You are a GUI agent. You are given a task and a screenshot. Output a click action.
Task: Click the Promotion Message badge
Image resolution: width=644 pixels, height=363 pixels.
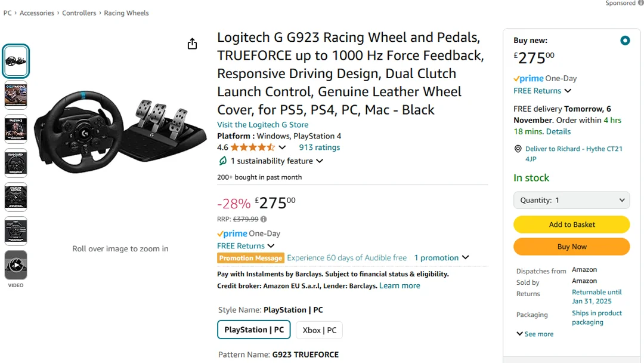250,257
